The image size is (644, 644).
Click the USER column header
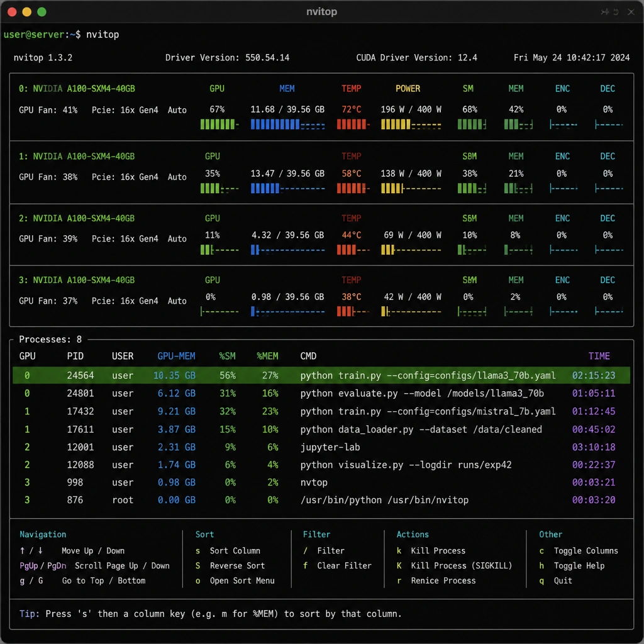point(123,356)
